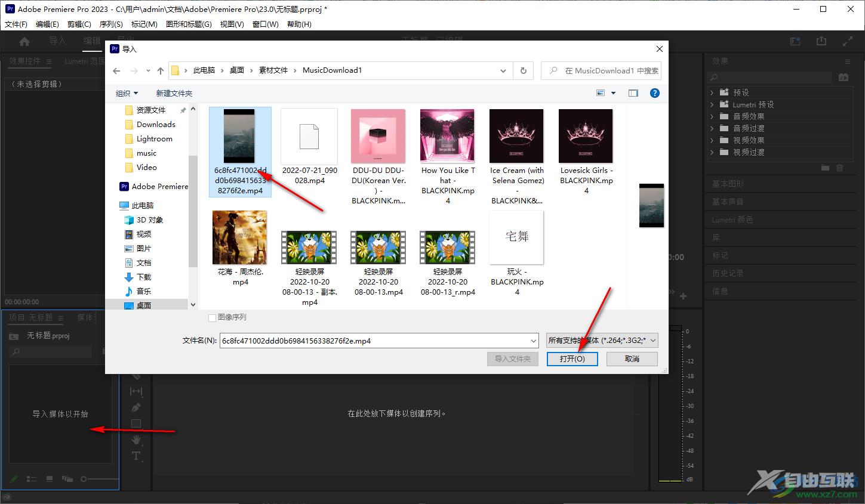Expand the 视频效果 folder
Screen dimensions: 865x504
click(712, 140)
